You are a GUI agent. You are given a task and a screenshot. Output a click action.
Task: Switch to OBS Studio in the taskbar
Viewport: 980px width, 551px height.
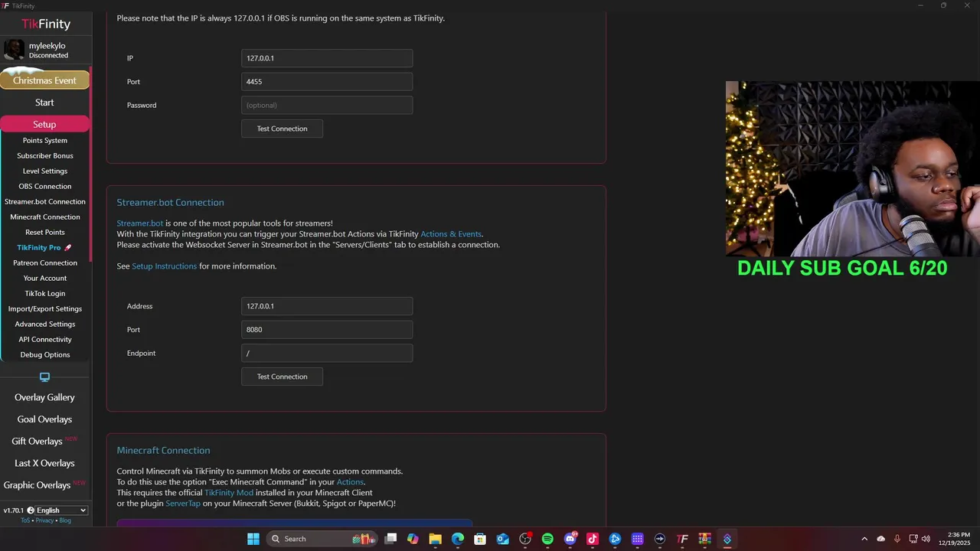(525, 539)
